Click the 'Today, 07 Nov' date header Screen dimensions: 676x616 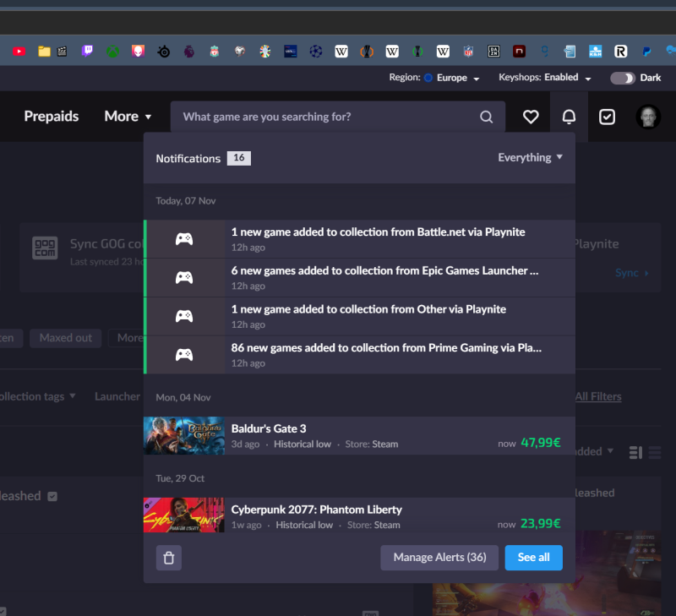click(x=186, y=201)
